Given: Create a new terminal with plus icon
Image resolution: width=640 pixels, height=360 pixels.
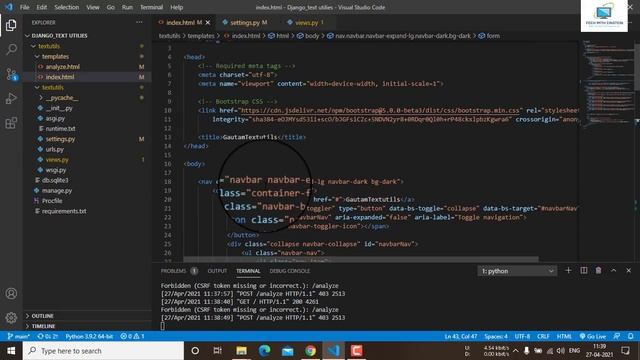Looking at the screenshot, I should click(x=568, y=271).
